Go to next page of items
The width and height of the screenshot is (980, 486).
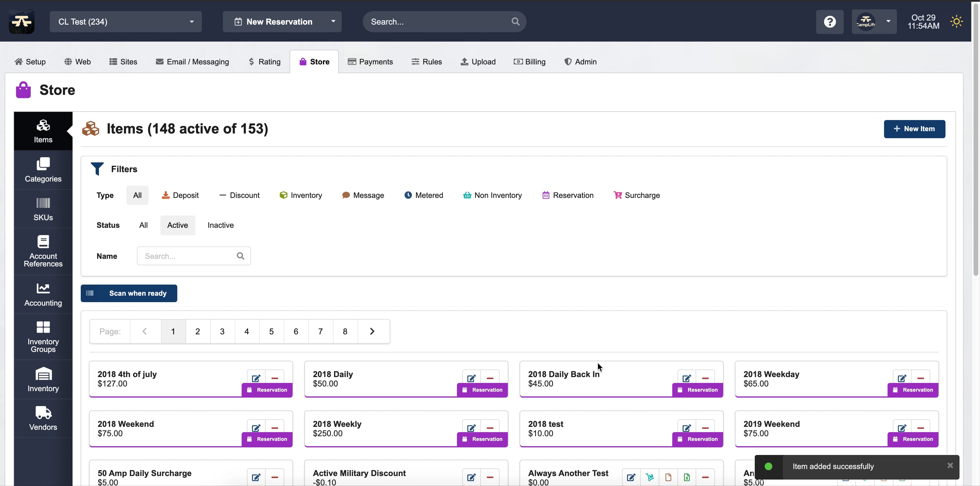(x=372, y=331)
